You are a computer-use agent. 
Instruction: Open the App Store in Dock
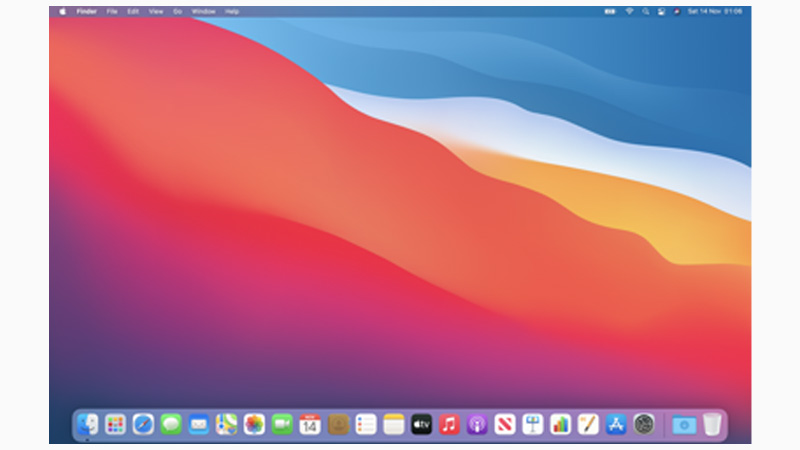coord(616,424)
